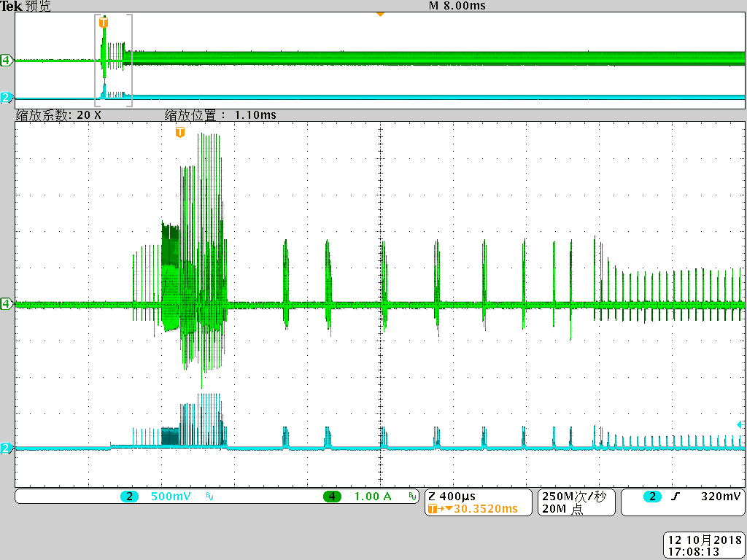Click the 30.3520ms trigger delay value
The width and height of the screenshot is (747, 560).
485,509
